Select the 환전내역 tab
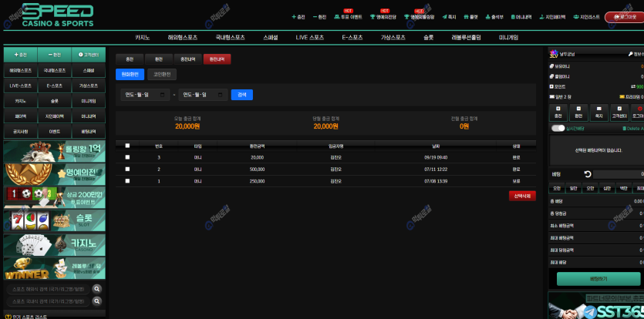This screenshot has height=319, width=644. 217,59
